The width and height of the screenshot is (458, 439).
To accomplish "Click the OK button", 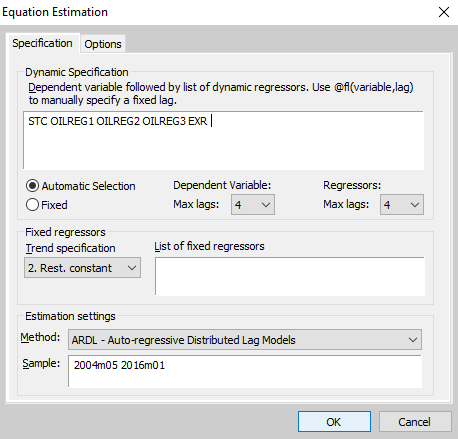I will [334, 422].
